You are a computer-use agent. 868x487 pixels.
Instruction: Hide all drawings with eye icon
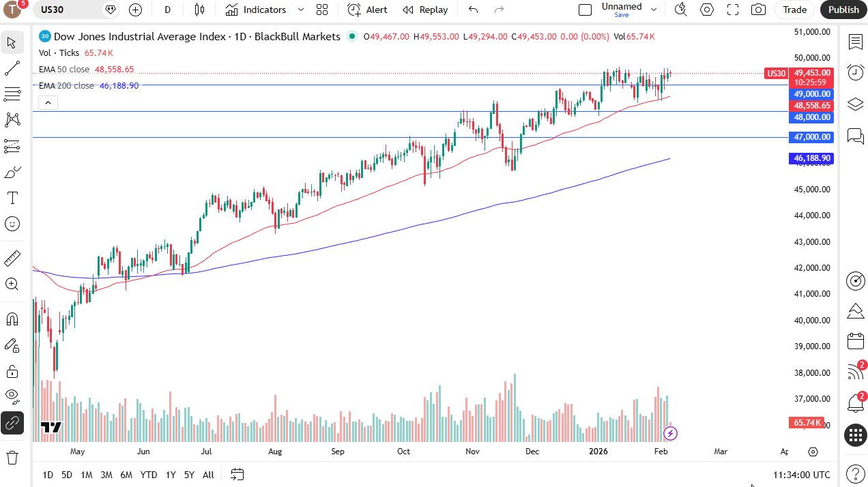point(12,397)
